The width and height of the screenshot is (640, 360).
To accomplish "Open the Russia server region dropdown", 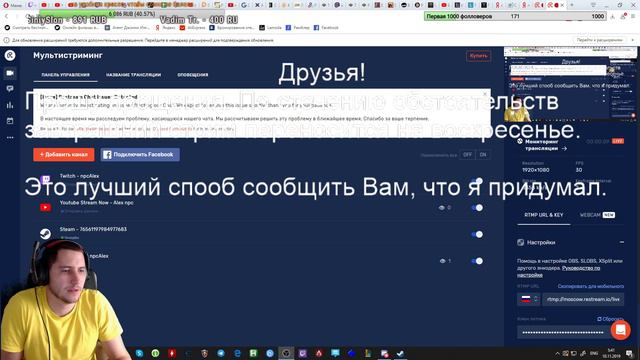I will [x=529, y=299].
